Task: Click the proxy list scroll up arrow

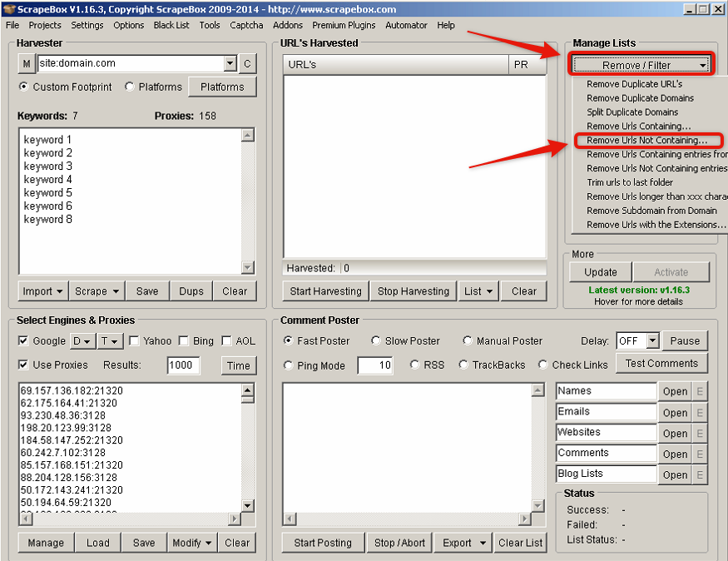Action: coord(248,390)
